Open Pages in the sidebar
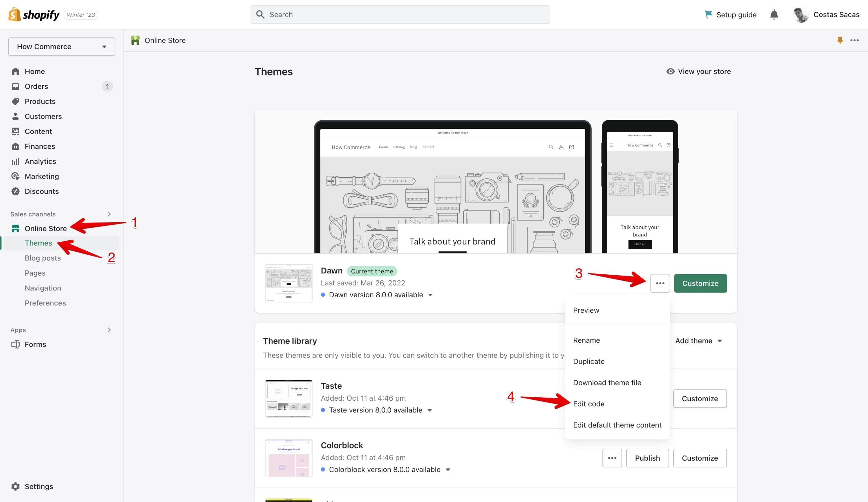The image size is (868, 502). pyautogui.click(x=35, y=273)
